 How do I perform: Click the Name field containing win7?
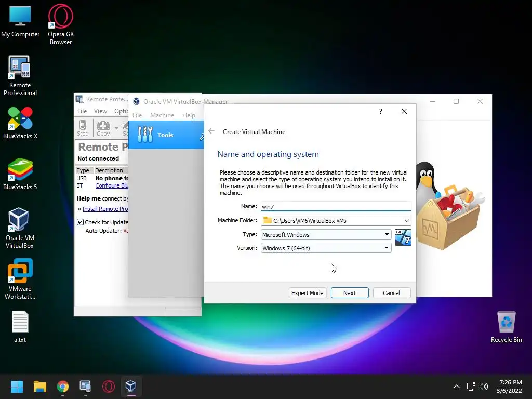pos(336,206)
